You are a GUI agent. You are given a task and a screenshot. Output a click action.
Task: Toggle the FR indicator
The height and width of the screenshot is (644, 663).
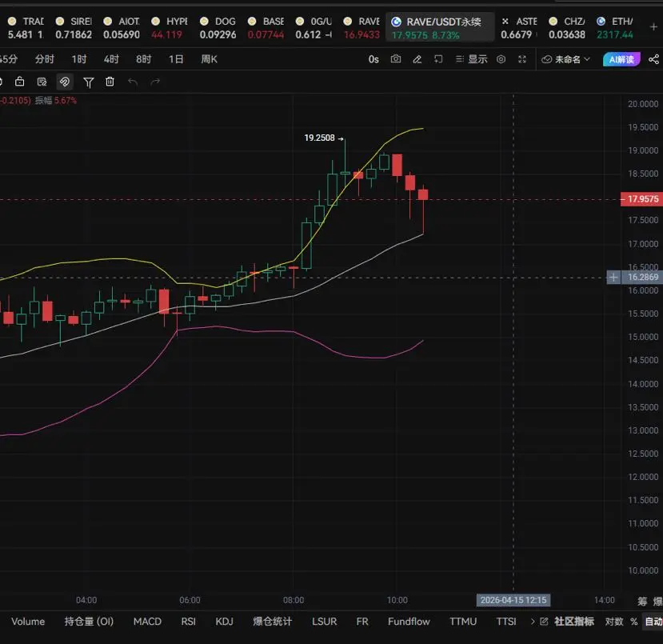click(x=362, y=621)
